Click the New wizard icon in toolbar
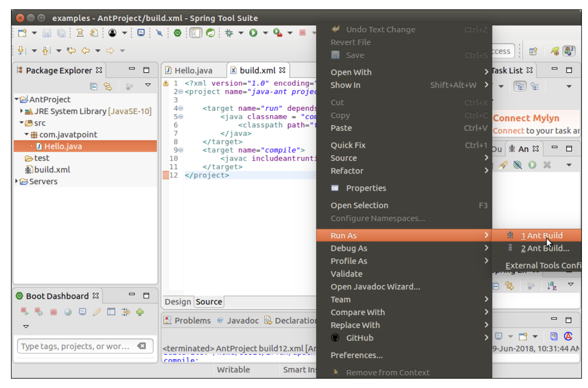The width and height of the screenshot is (588, 388). 22,33
